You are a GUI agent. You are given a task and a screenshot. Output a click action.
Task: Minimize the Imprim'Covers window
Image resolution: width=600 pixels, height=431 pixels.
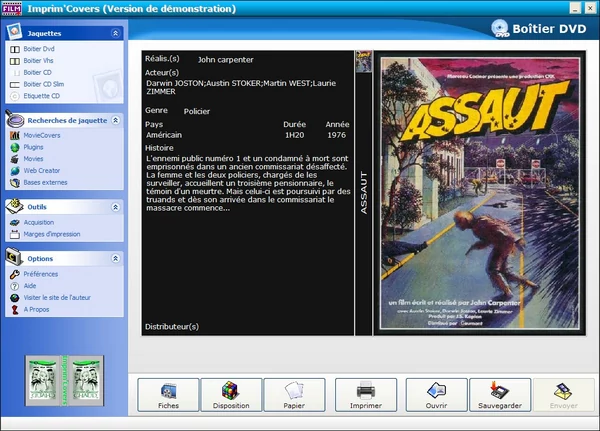(575, 8)
